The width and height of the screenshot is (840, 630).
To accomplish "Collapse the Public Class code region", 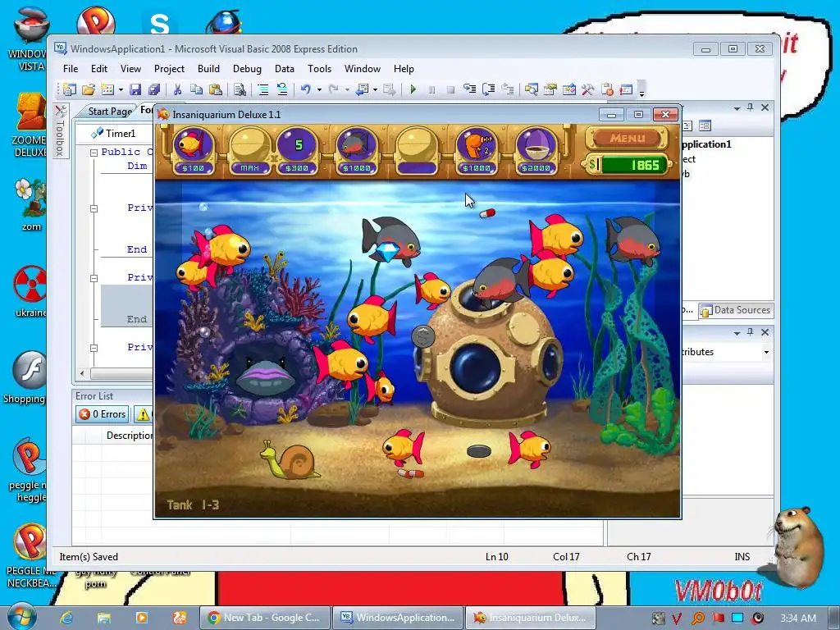I will [94, 153].
